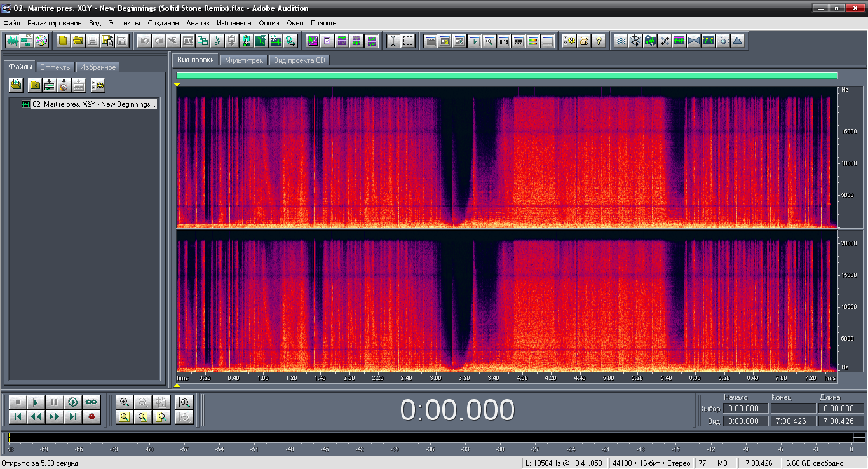Click the New File toolbar icon

coord(63,41)
